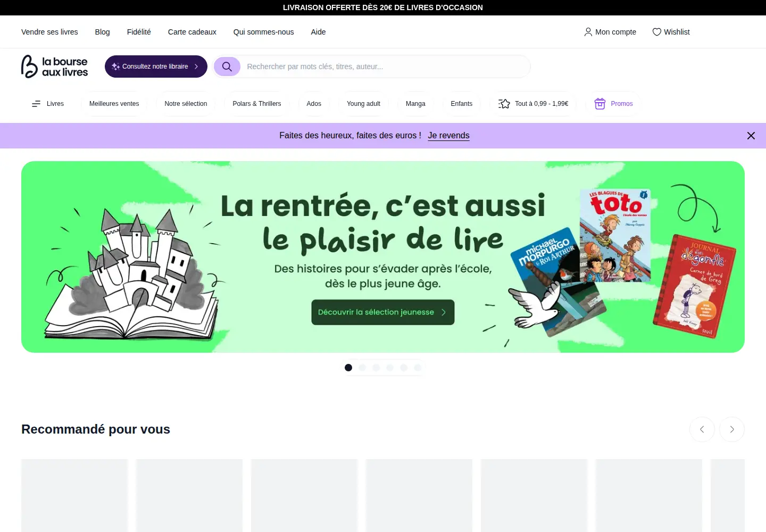This screenshot has width=766, height=532.
Task: Open the Livres category menu
Action: point(48,104)
